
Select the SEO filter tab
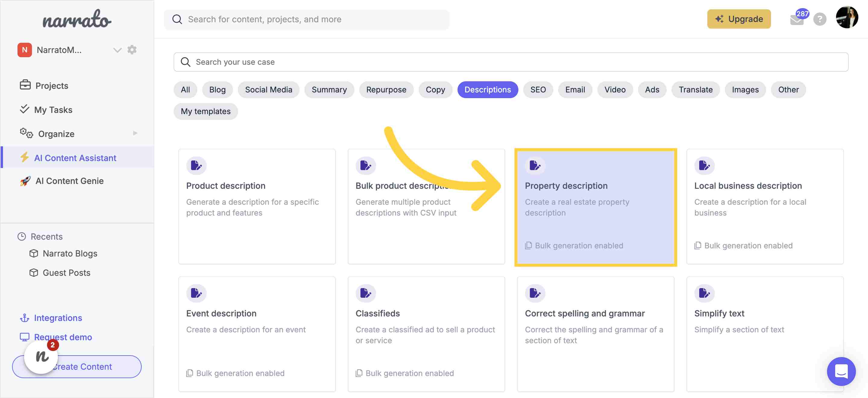click(538, 90)
